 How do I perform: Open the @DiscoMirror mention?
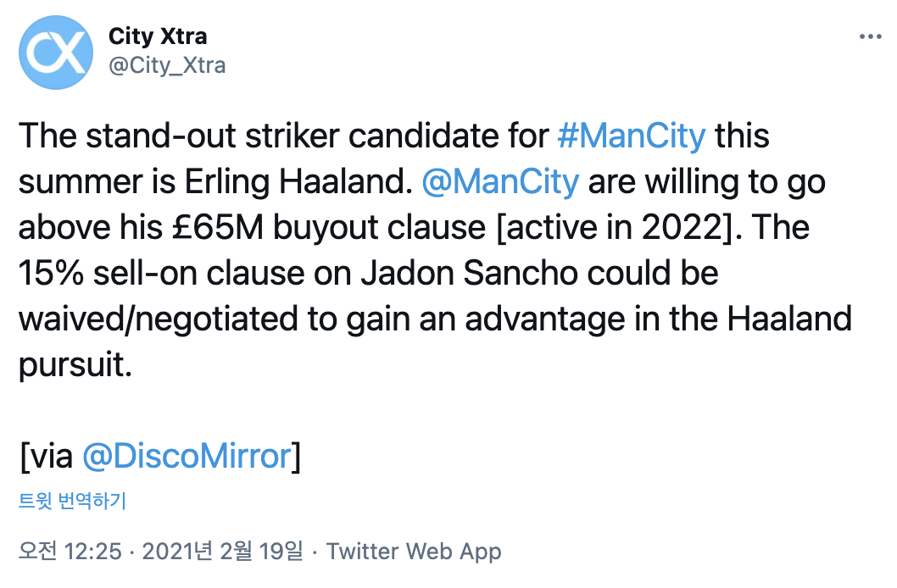(187, 457)
